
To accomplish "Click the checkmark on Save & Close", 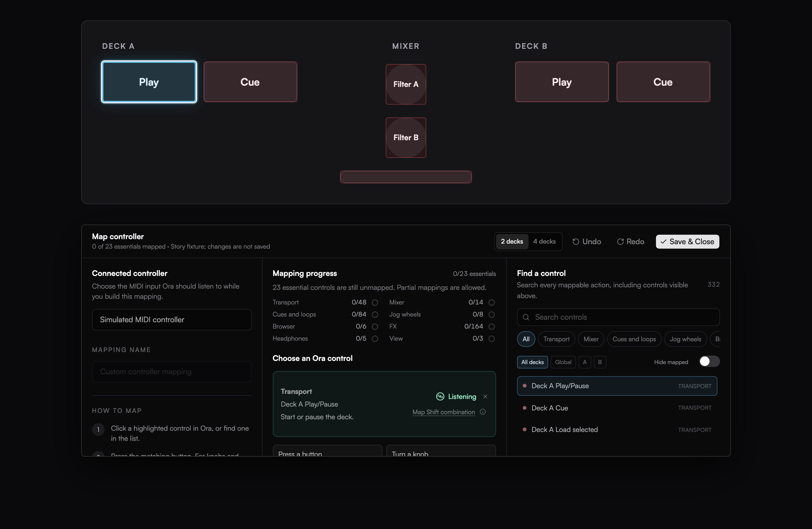I will click(663, 241).
